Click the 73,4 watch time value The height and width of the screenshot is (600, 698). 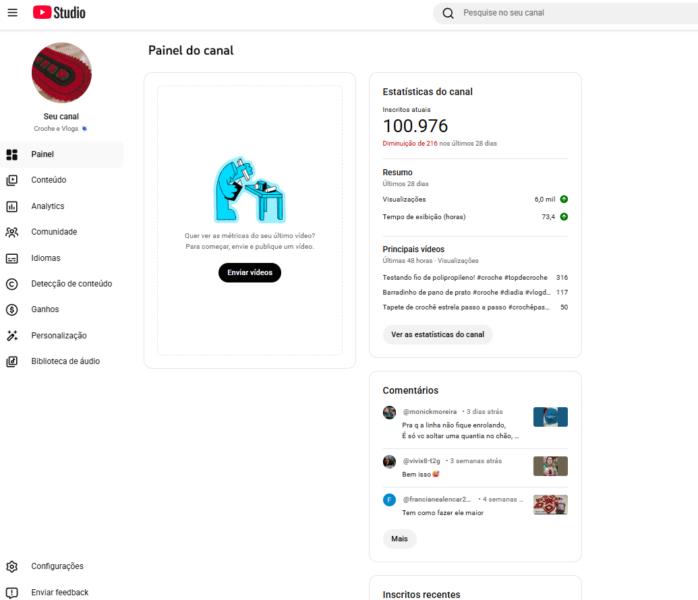(548, 217)
